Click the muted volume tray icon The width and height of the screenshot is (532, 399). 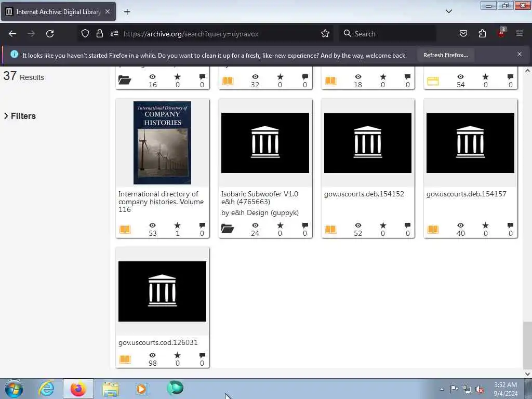(480, 390)
